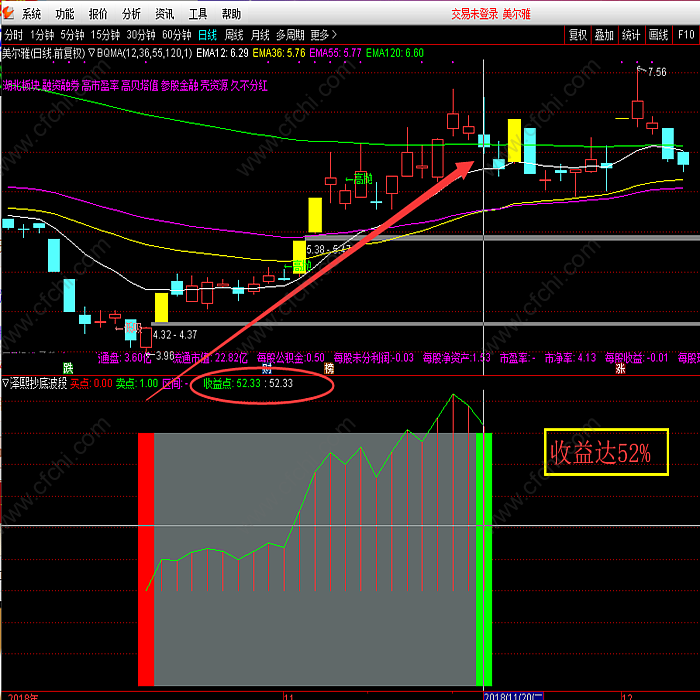Click the 7.56 high price label
This screenshot has width=700, height=700.
tap(657, 72)
